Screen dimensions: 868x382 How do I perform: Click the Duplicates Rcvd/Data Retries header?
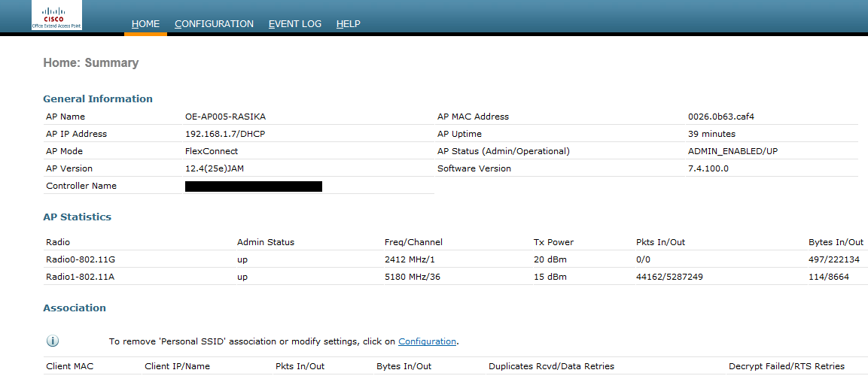click(551, 366)
